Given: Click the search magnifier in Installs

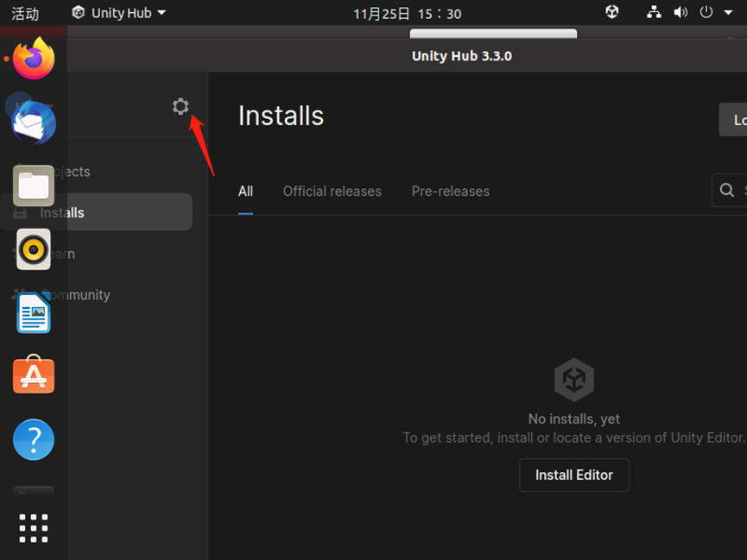Looking at the screenshot, I should (x=727, y=190).
